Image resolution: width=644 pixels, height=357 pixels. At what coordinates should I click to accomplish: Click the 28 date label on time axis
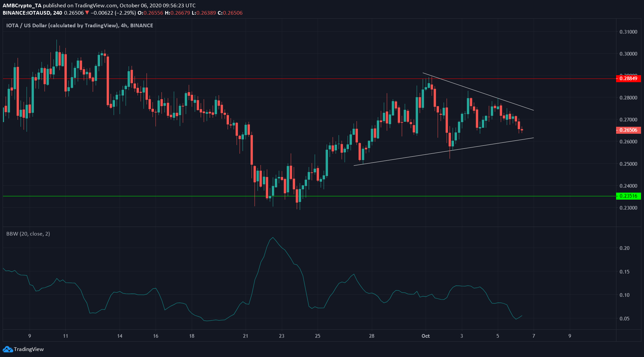(372, 336)
